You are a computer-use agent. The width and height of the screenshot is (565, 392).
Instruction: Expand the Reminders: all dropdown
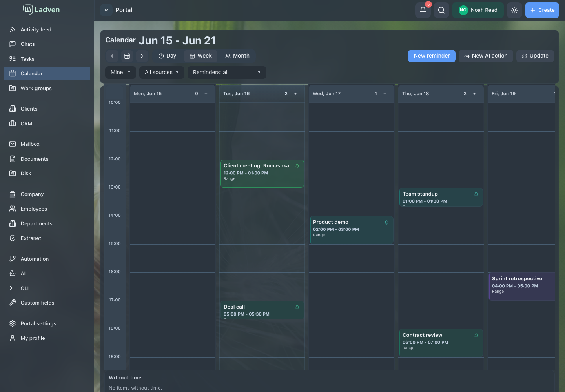(x=227, y=73)
